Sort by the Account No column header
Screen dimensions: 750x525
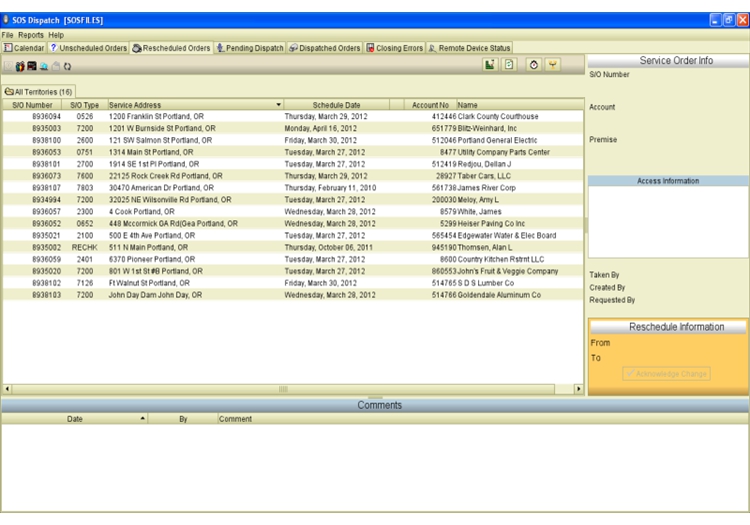tap(430, 105)
